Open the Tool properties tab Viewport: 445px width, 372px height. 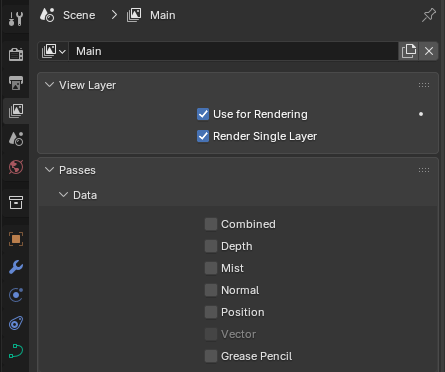pos(16,19)
